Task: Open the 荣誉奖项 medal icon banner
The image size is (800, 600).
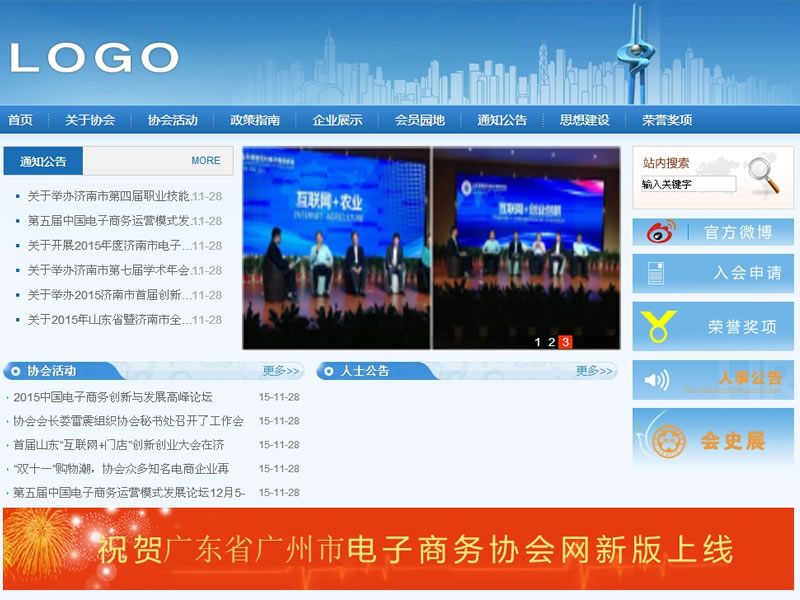Action: tap(658, 326)
